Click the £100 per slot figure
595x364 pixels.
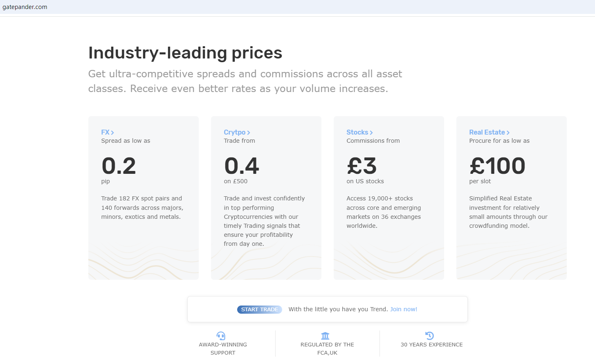[x=497, y=166]
